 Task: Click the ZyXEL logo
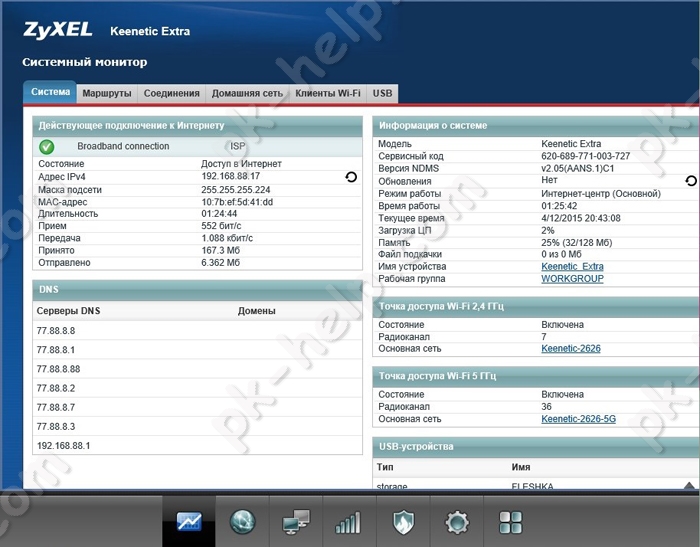58,30
